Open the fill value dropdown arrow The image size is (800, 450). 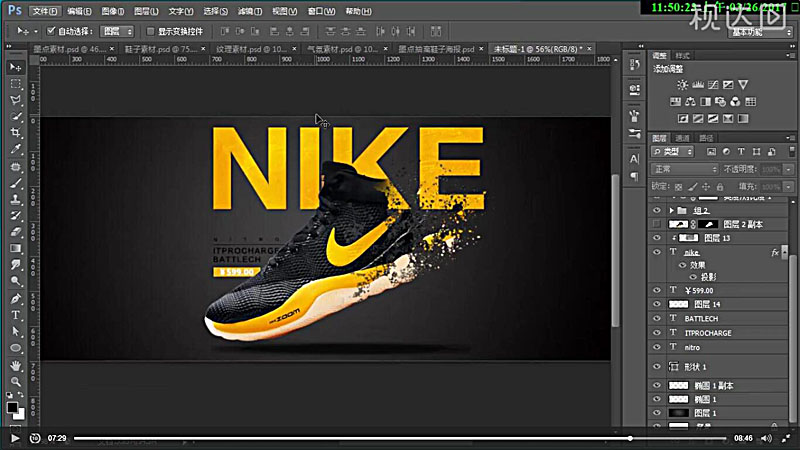(789, 187)
